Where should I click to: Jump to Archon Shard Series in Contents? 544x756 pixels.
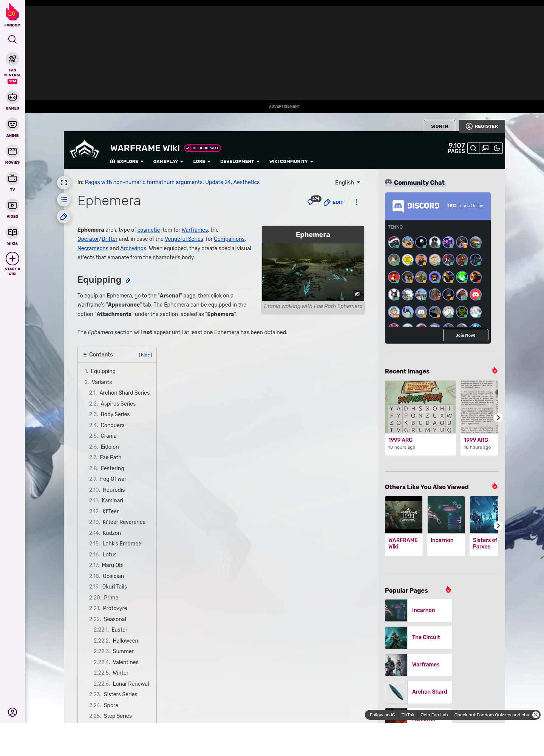[x=124, y=393]
